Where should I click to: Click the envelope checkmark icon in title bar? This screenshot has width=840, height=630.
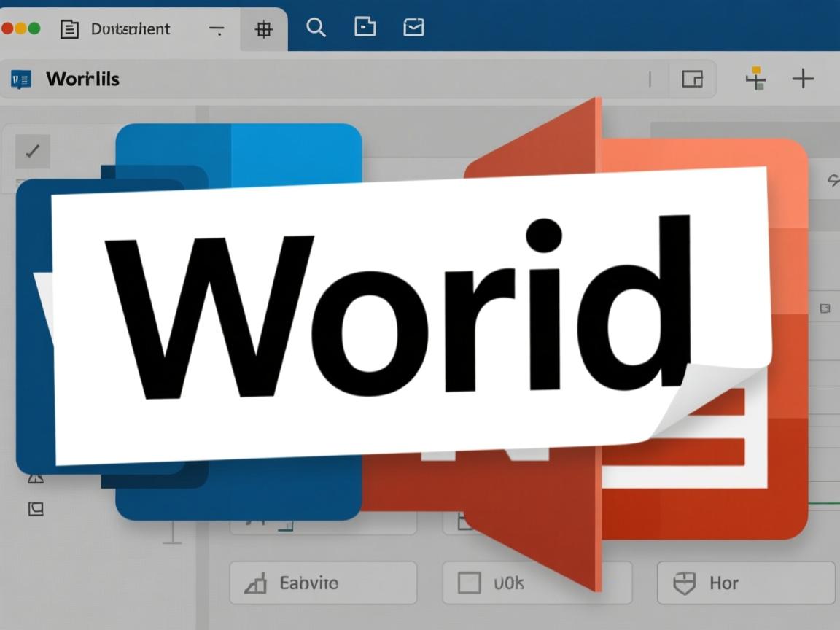click(x=413, y=28)
